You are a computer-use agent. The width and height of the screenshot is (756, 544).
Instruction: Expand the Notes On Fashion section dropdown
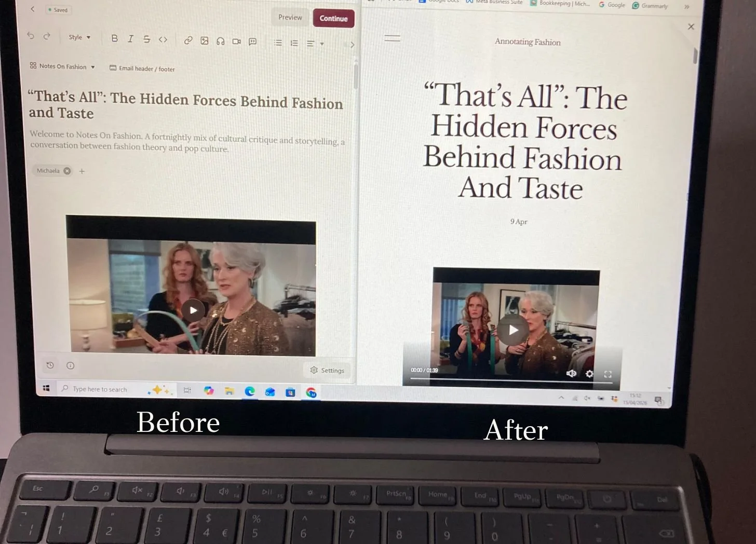coord(62,66)
